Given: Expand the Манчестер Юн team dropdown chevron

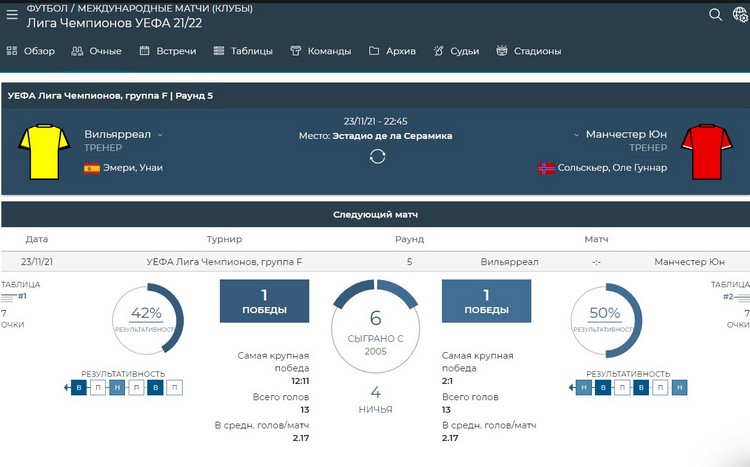Looking at the screenshot, I should 576,135.
